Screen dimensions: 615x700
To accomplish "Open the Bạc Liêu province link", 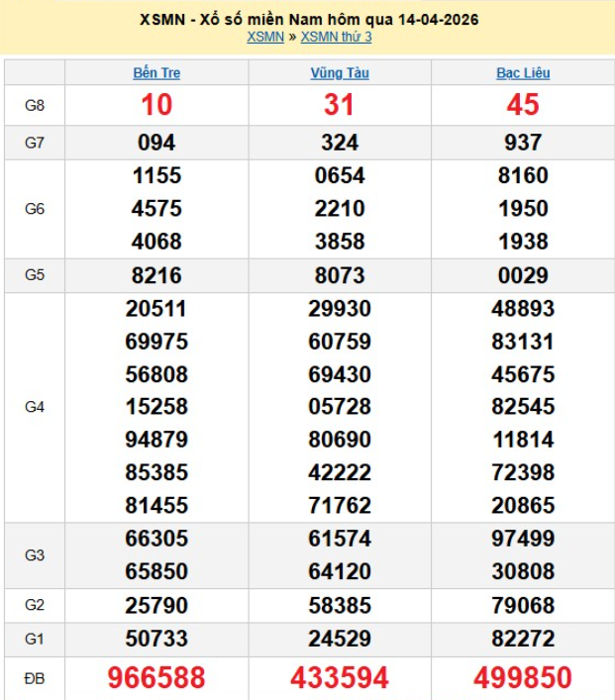I will point(522,73).
